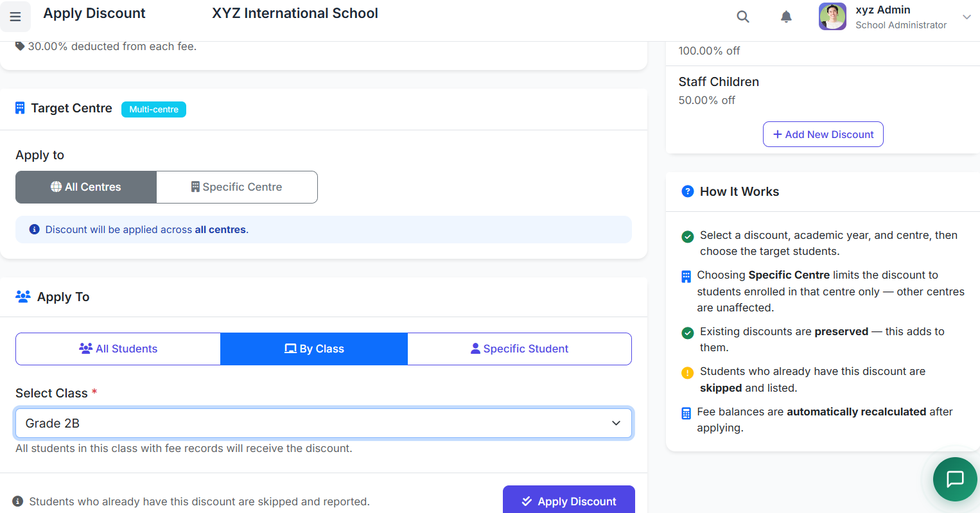Screen dimensions: 980x513
Task: Click the Select Class dropdown chevron arrow
Action: tap(616, 423)
